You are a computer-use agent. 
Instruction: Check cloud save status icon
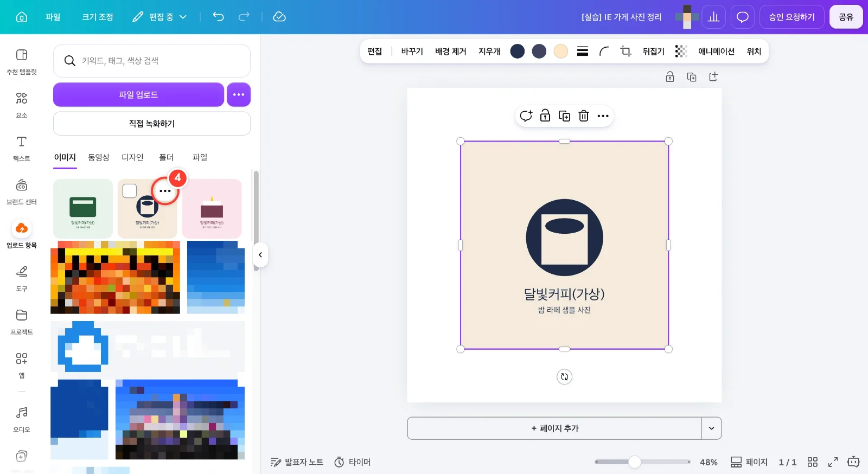point(279,17)
